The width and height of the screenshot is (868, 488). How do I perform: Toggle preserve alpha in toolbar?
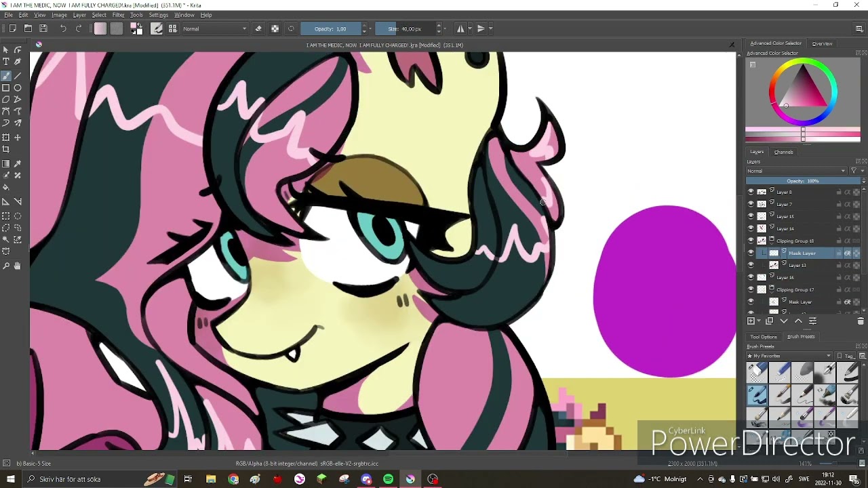275,28
